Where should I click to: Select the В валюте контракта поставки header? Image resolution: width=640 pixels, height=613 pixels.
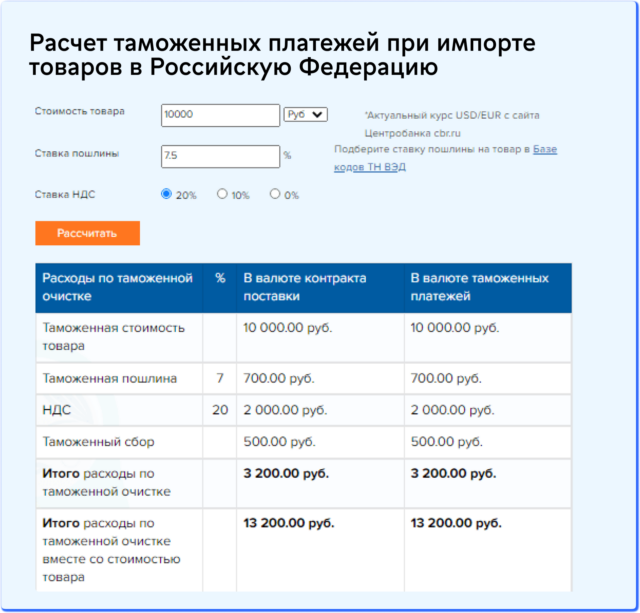point(319,287)
